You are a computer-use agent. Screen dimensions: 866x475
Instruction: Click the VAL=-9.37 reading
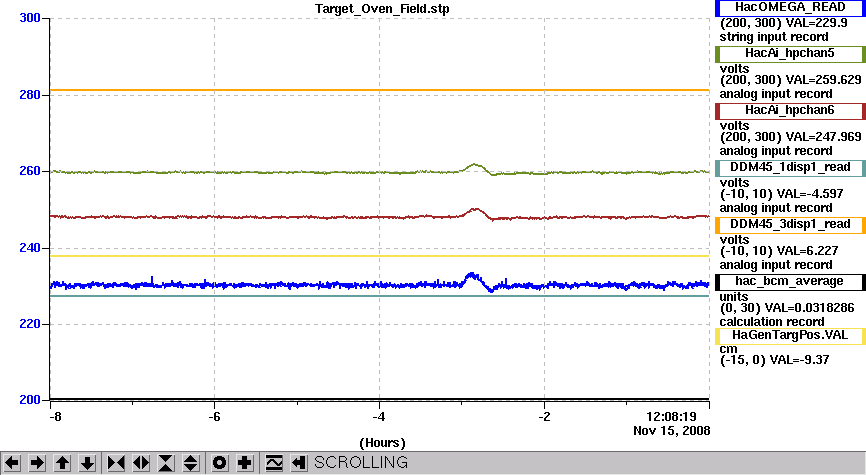pyautogui.click(x=799, y=360)
